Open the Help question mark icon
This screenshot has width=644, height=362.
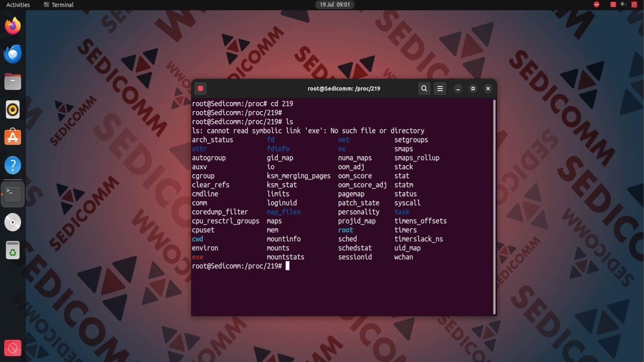(x=13, y=165)
